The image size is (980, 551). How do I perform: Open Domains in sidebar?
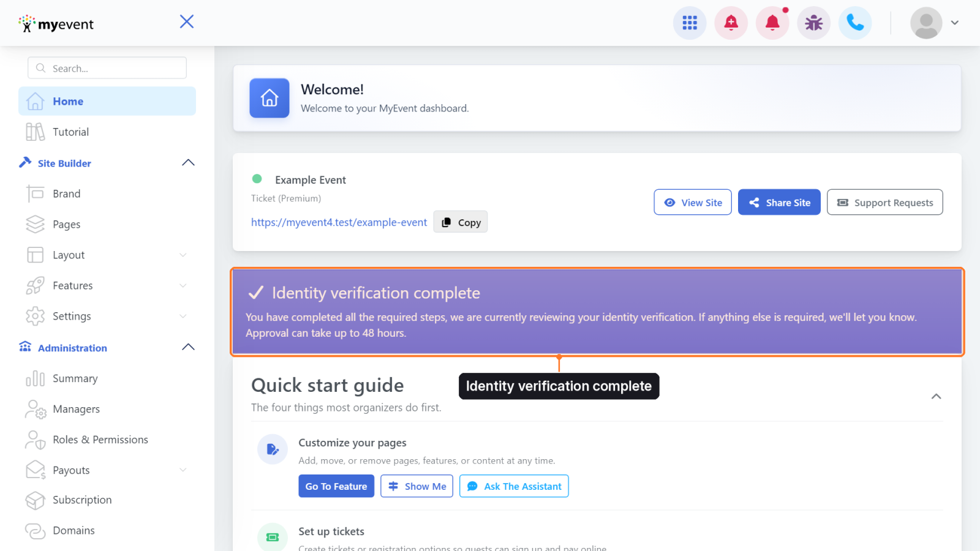[107, 530]
